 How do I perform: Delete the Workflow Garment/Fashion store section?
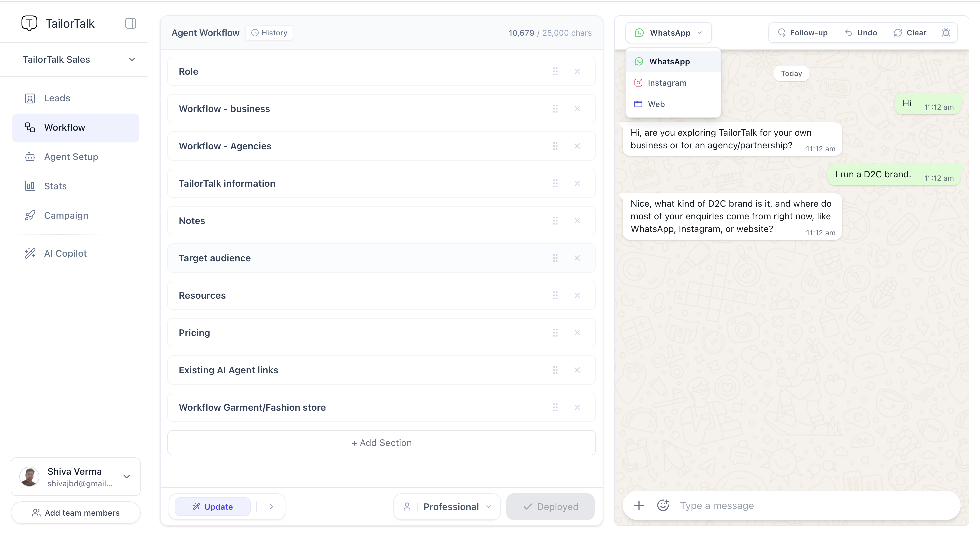[x=577, y=407]
